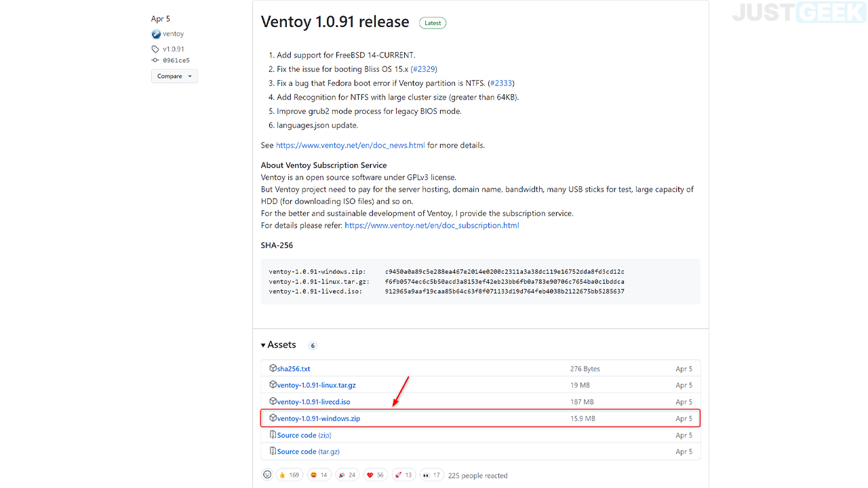868x488 pixels.
Task: Click the 276 Bytes size of sha256.txt
Action: point(585,369)
